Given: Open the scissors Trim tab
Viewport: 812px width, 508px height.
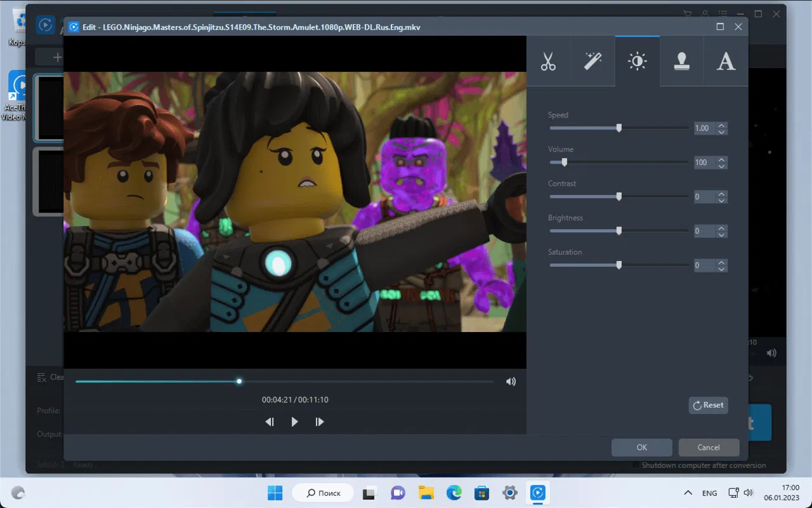Looking at the screenshot, I should coord(549,61).
